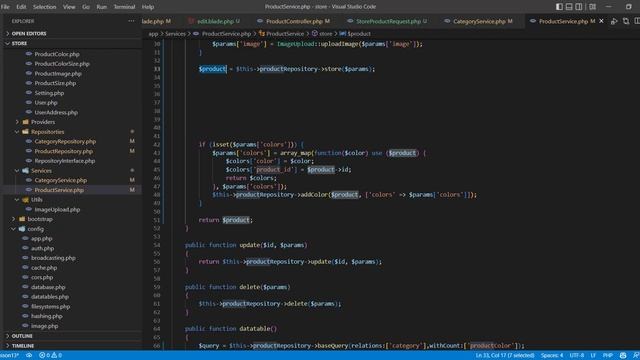Toggle bottom panel layout icon
The height and width of the screenshot is (360, 640).
pyautogui.click(x=569, y=7)
